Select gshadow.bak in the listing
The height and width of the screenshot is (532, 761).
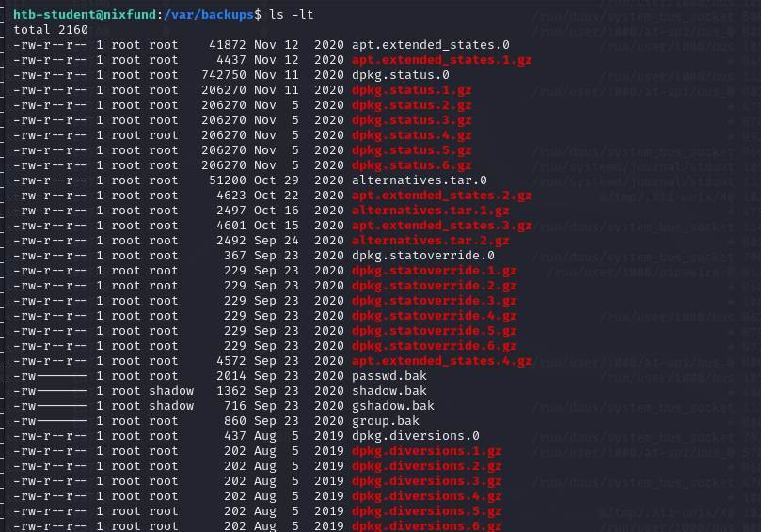[x=393, y=405]
